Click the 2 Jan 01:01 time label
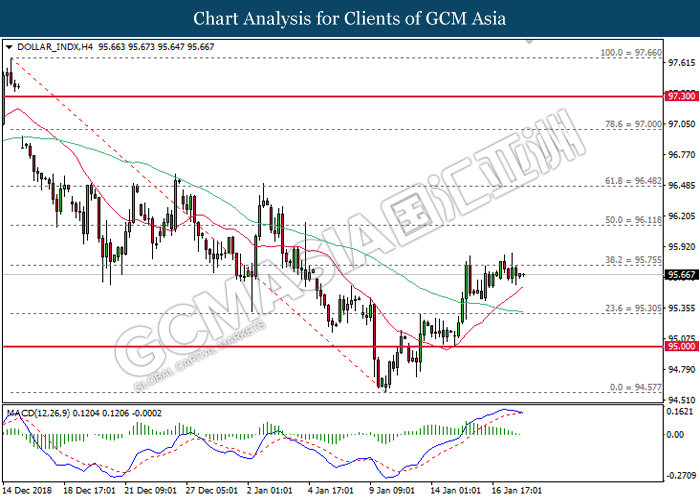Viewport: 700px width, 500px height. point(270,491)
